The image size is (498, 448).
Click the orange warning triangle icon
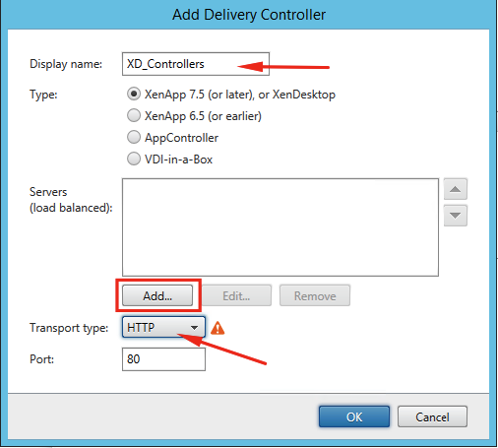tap(218, 328)
